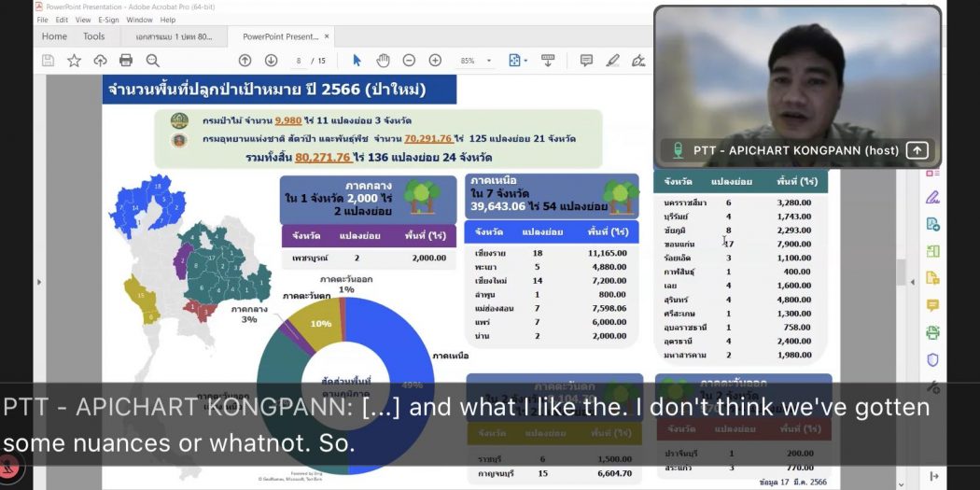The width and height of the screenshot is (980, 490).
Task: Switch to the Tools tab
Action: point(93,36)
